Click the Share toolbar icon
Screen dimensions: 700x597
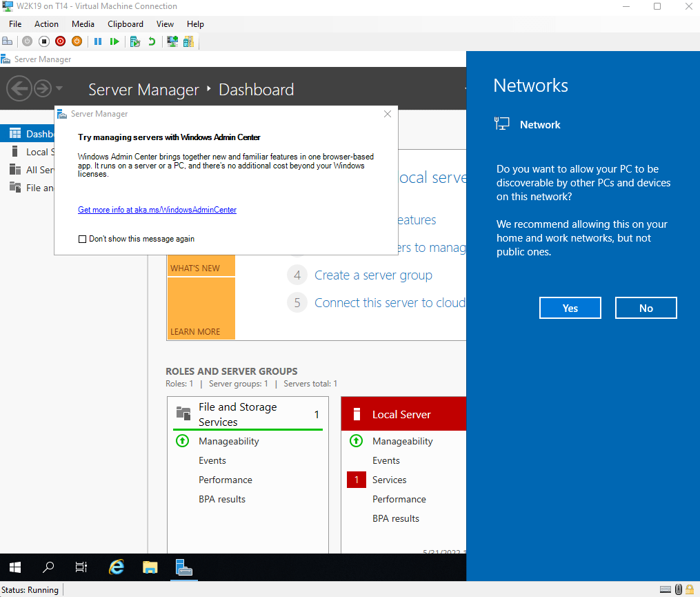188,41
